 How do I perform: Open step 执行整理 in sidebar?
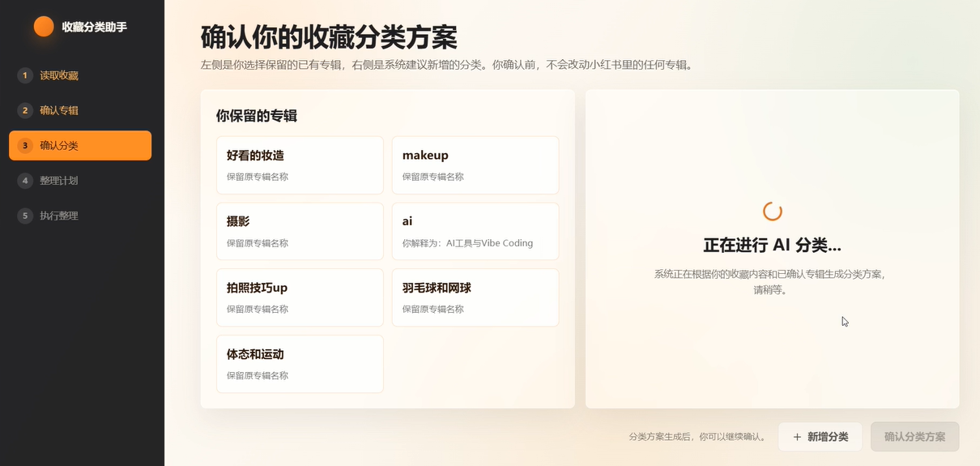coord(80,216)
